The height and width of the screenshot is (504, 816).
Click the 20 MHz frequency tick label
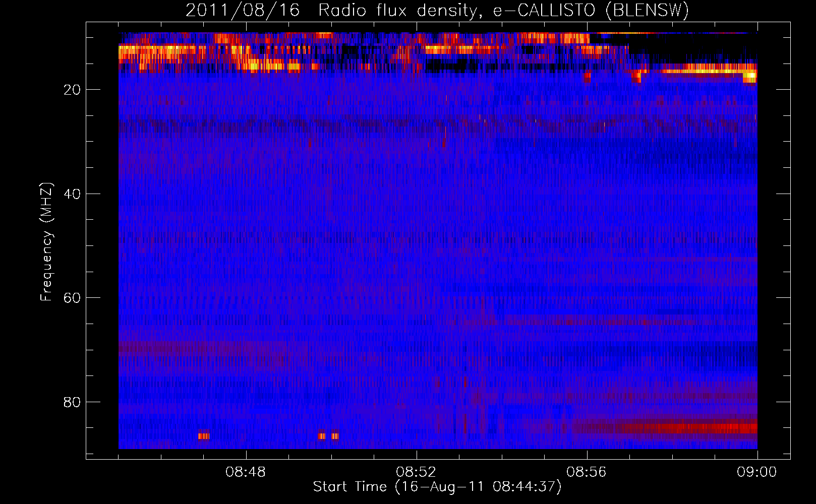coord(72,90)
